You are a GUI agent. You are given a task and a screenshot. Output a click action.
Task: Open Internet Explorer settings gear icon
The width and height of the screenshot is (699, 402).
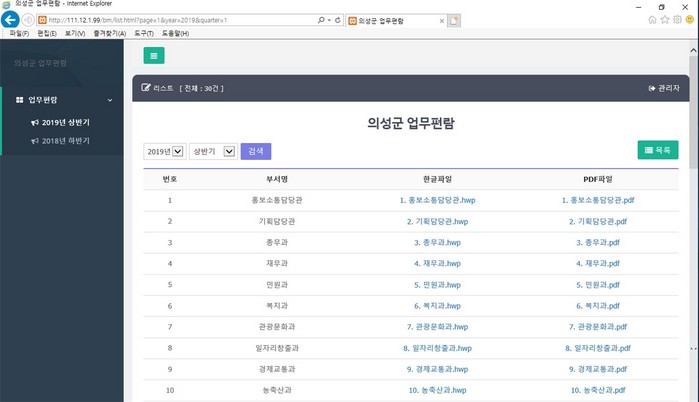677,20
